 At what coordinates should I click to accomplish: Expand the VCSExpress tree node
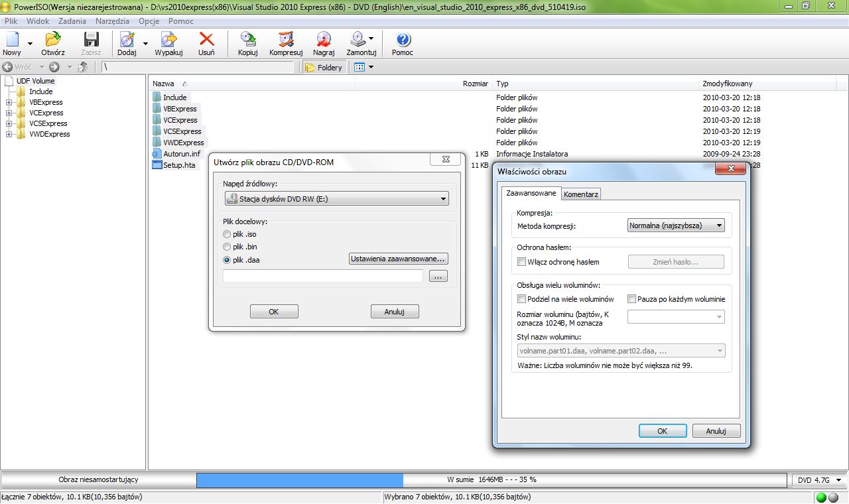[9, 123]
